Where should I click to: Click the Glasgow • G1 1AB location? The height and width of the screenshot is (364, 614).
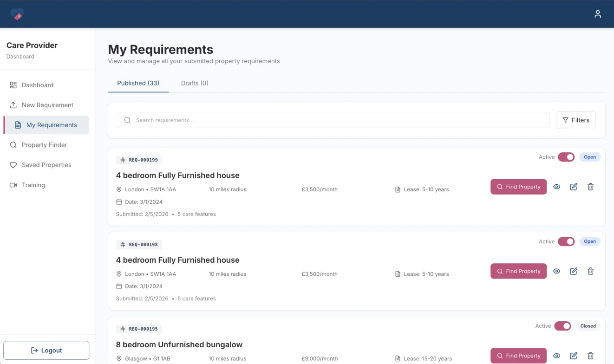click(x=144, y=358)
